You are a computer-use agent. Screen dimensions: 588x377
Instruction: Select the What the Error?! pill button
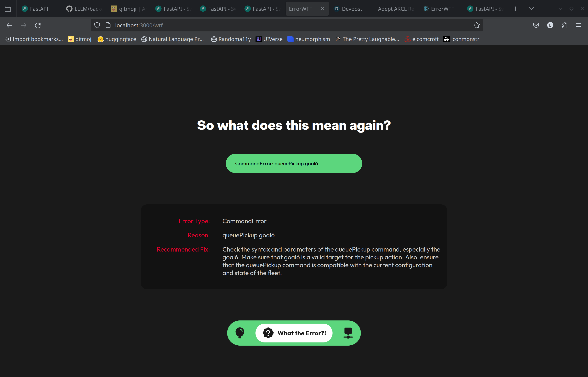click(294, 333)
